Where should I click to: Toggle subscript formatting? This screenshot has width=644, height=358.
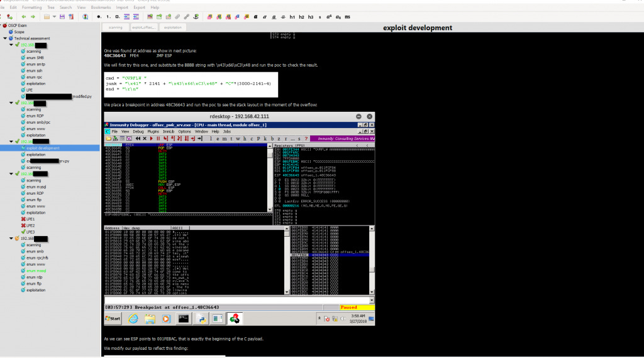pyautogui.click(x=338, y=17)
